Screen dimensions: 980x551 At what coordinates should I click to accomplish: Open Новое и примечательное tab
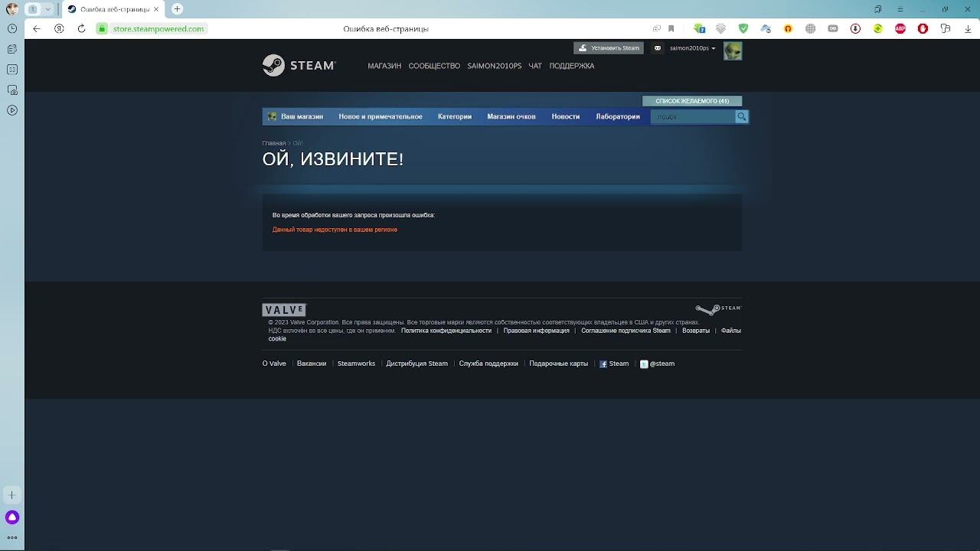[381, 116]
